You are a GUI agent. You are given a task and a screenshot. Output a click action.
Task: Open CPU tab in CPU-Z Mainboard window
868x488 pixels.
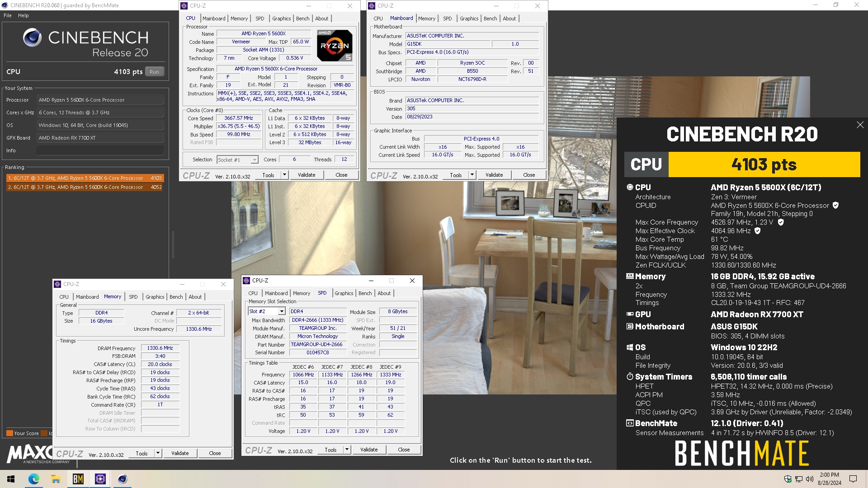pos(378,19)
